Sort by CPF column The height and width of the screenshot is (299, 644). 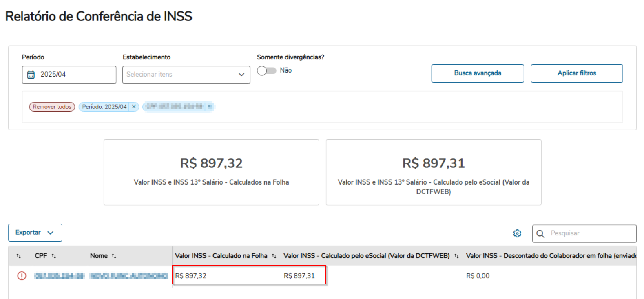click(x=54, y=256)
